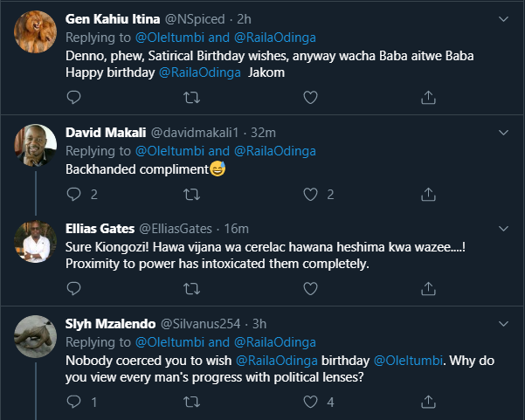
Task: Share Ellias Gates' tweet
Action: click(428, 289)
